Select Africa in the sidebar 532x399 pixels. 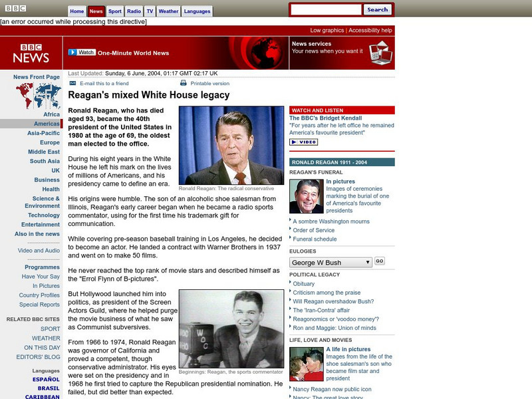click(x=51, y=114)
